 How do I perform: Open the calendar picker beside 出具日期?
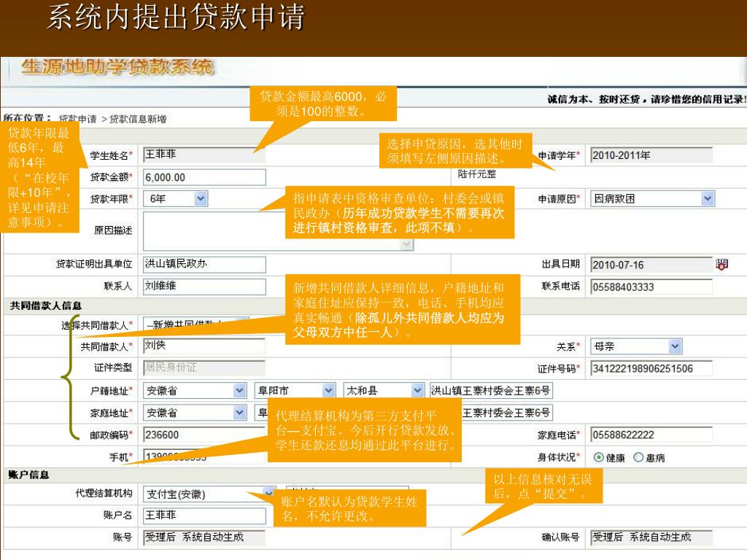pyautogui.click(x=722, y=265)
